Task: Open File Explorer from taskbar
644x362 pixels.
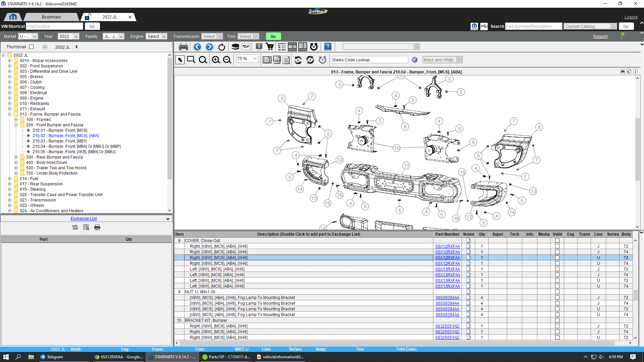Action: click(x=31, y=357)
